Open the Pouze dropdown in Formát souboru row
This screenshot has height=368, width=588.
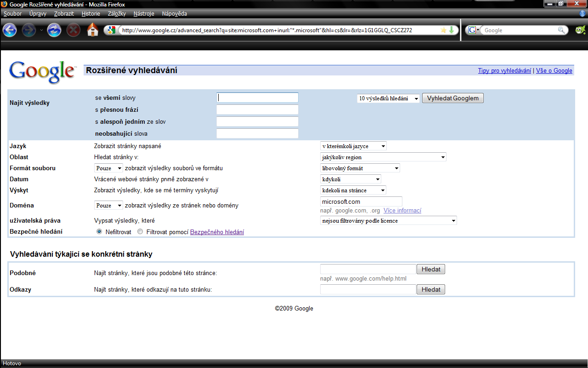109,168
